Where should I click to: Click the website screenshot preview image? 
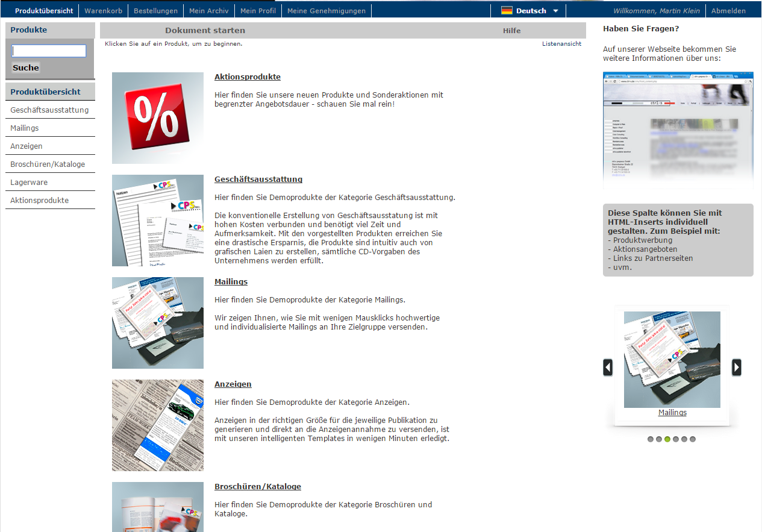[x=678, y=130]
